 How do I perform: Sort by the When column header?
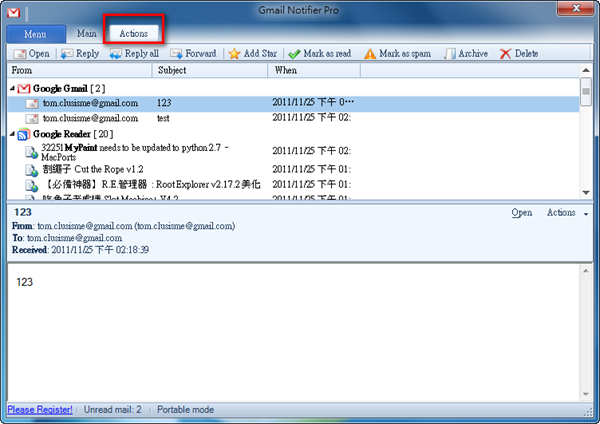[x=314, y=70]
